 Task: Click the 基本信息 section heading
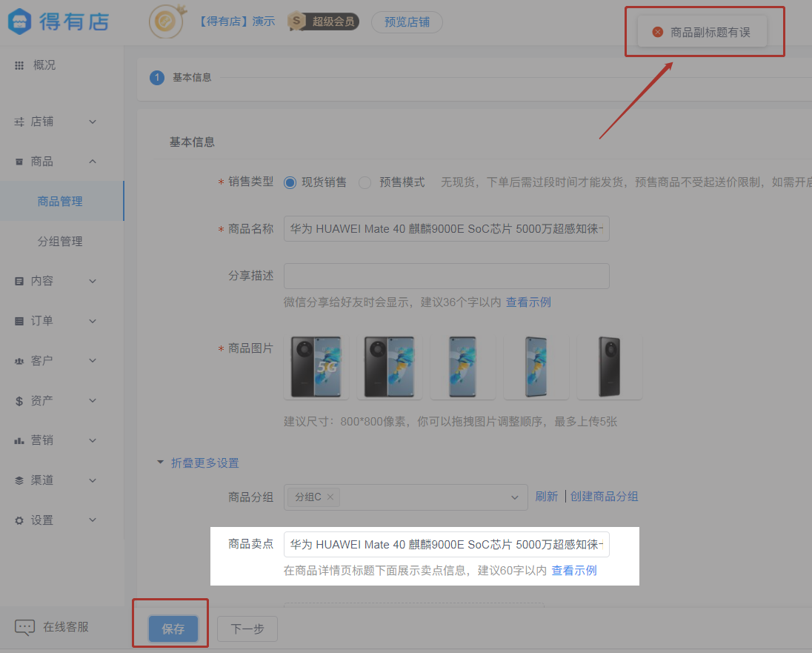192,142
